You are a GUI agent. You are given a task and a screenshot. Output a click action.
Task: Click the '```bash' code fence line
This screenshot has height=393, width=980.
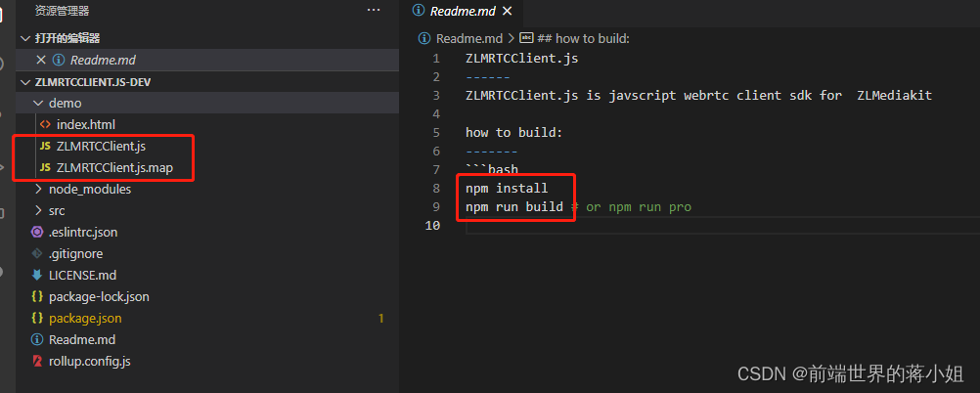point(492,169)
